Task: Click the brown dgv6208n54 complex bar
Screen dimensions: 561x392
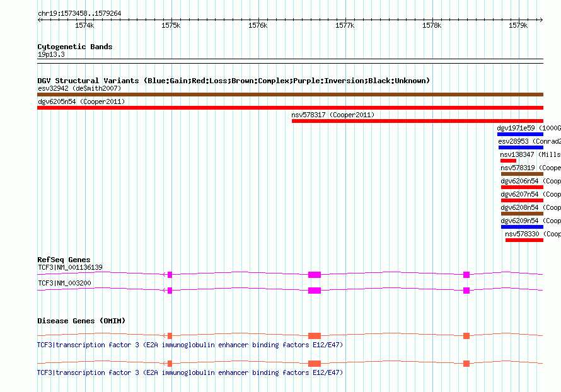Action: (523, 214)
